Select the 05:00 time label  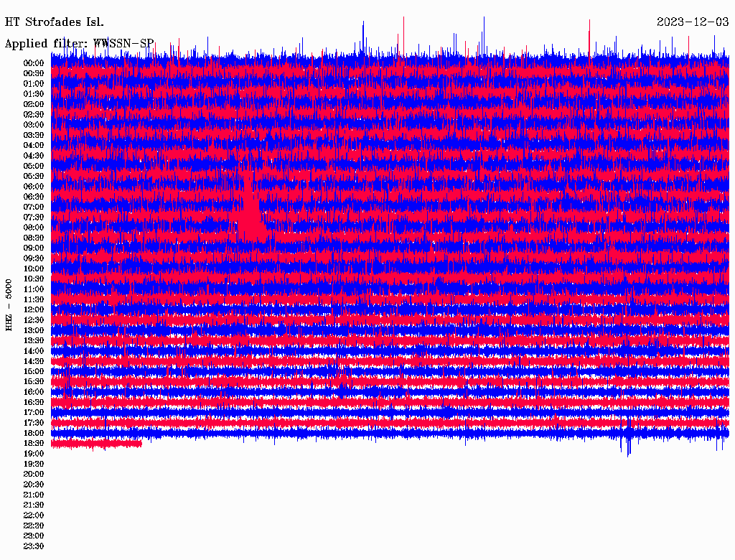34,166
